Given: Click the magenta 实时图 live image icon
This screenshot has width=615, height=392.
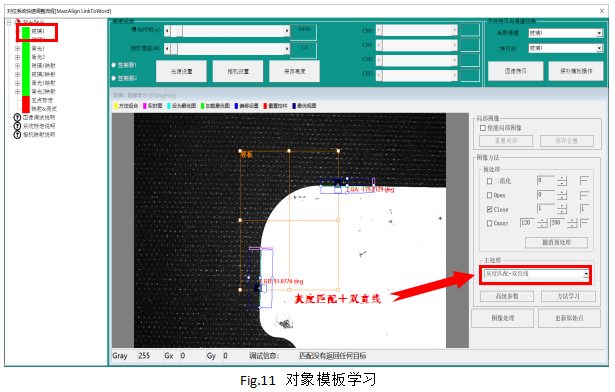Looking at the screenshot, I should [145, 106].
